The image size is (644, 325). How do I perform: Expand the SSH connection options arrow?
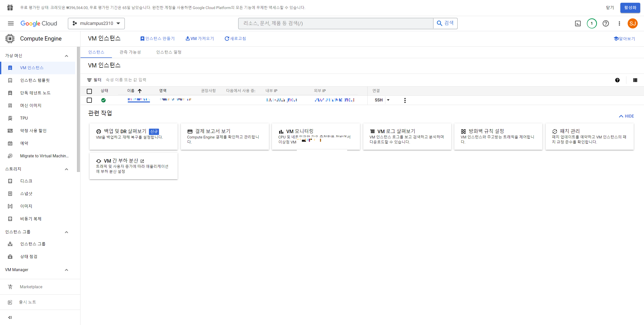(x=388, y=100)
